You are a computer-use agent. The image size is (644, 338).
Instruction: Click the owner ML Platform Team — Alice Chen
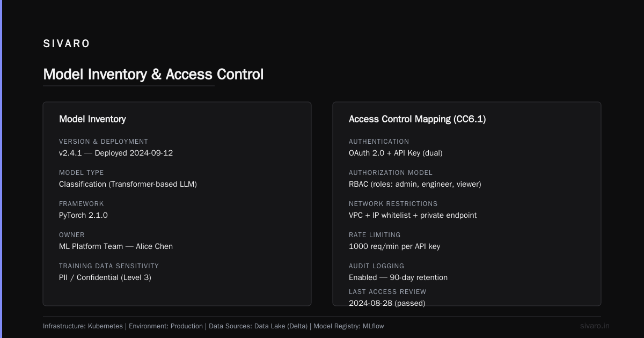116,246
